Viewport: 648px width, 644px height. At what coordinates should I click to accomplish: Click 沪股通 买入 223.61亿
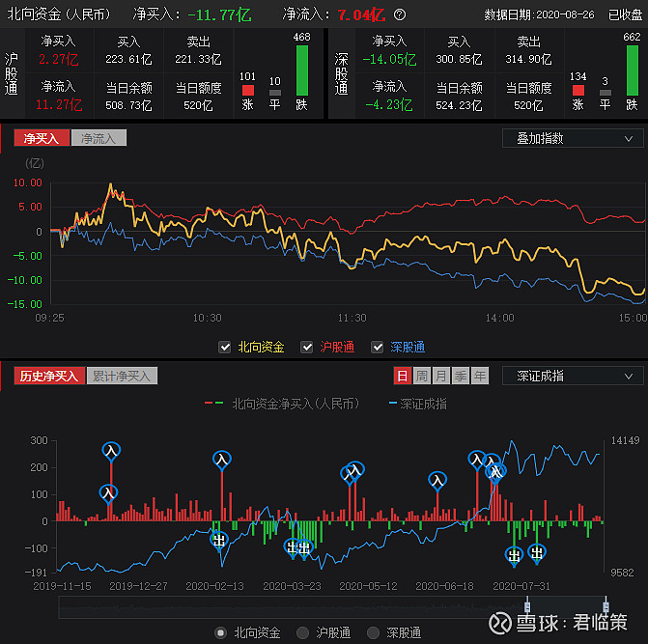(x=129, y=60)
